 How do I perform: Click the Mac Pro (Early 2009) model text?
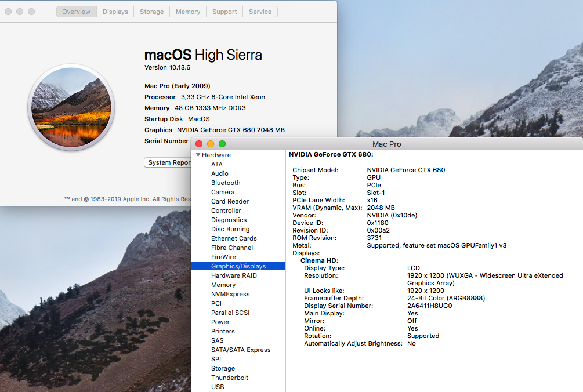point(178,86)
